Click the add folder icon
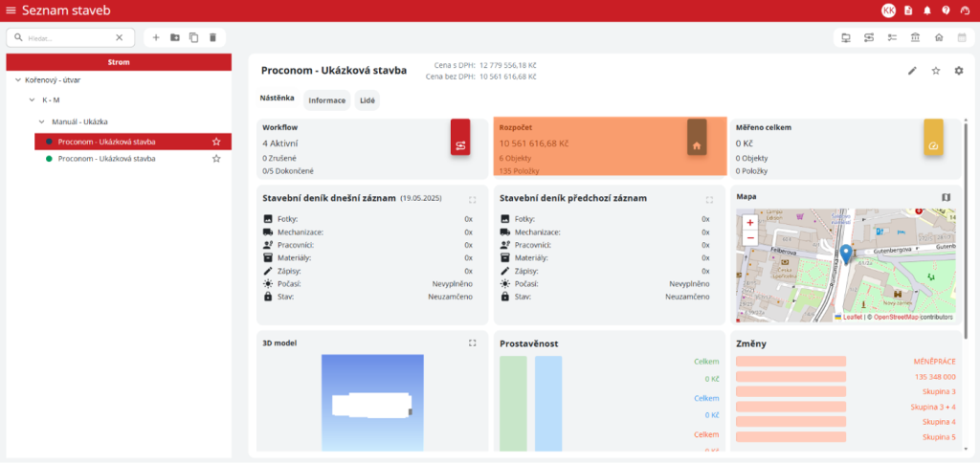 click(x=174, y=37)
